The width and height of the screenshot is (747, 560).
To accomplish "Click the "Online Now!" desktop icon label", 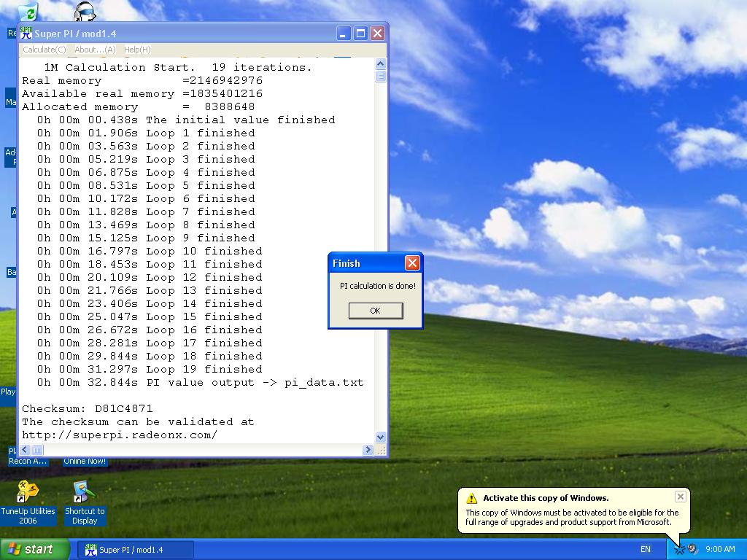I will click(85, 461).
